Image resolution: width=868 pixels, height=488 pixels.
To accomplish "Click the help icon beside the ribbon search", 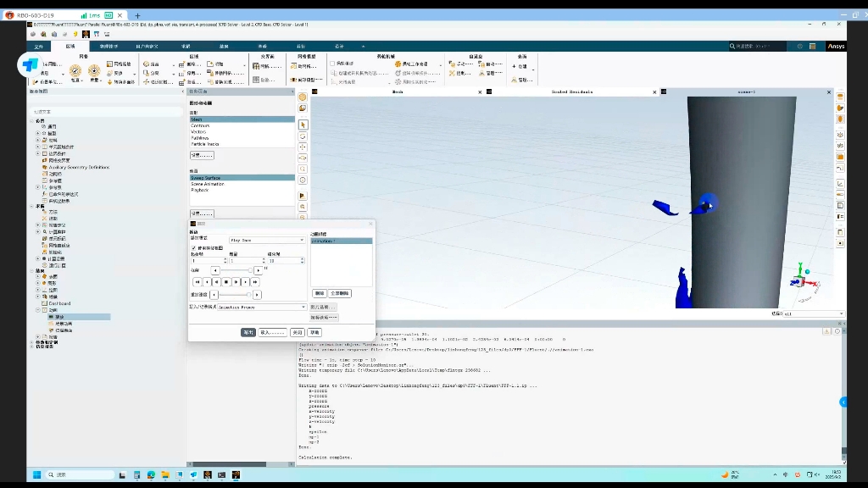I will (x=800, y=47).
